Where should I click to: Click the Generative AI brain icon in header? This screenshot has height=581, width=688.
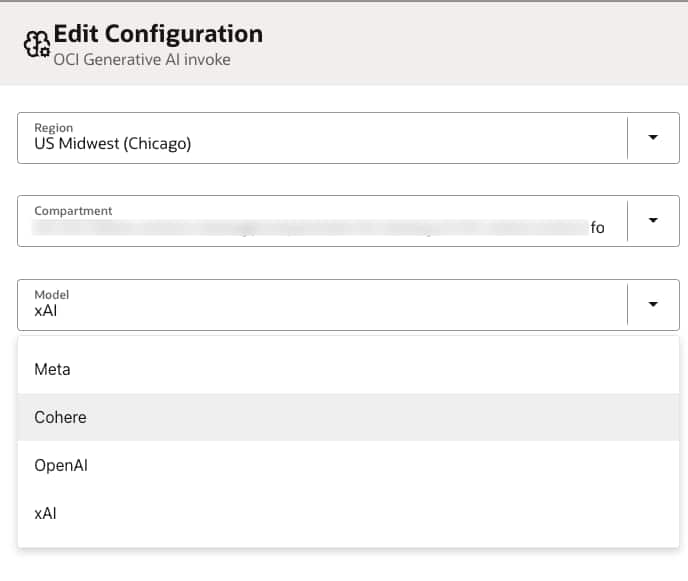coord(37,43)
